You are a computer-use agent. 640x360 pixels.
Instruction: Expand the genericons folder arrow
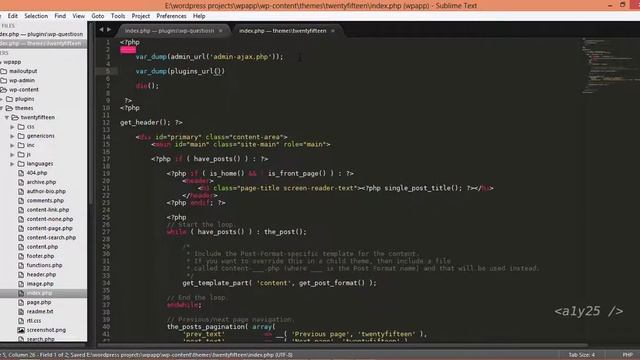(x=12, y=136)
